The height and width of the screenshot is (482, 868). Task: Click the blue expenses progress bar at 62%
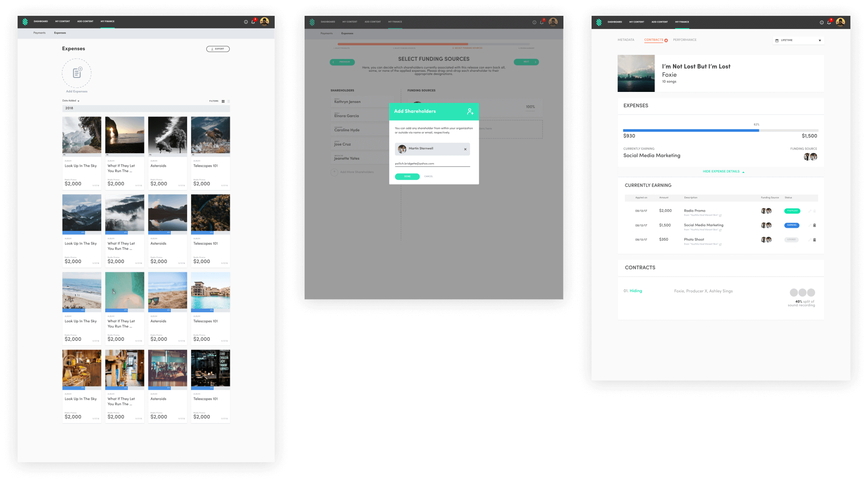point(691,131)
